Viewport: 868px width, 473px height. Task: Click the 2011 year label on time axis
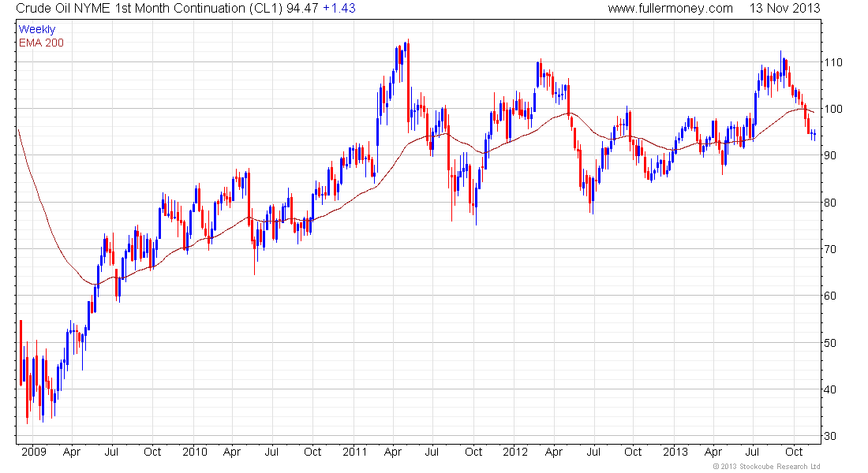coord(355,452)
